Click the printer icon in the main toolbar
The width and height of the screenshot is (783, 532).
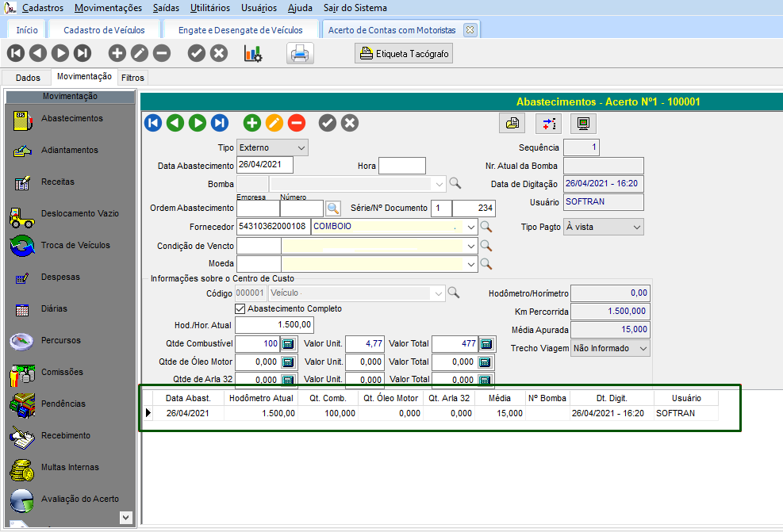pyautogui.click(x=300, y=54)
